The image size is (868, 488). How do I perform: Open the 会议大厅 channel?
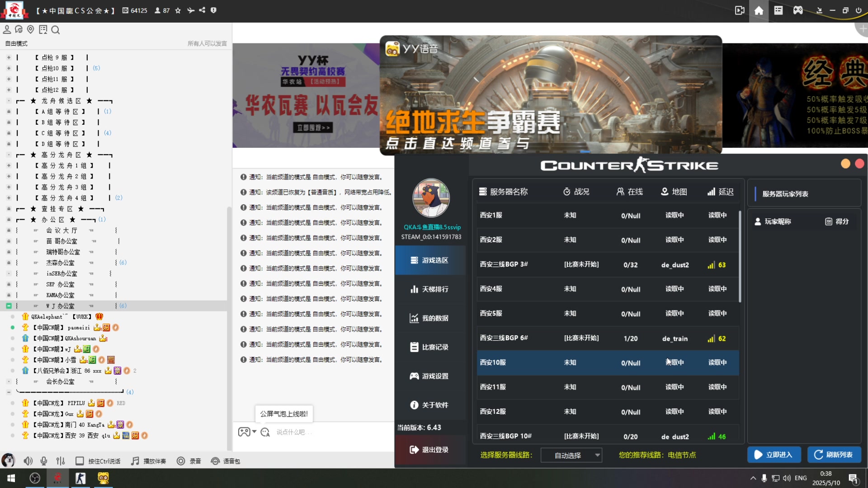pos(61,230)
